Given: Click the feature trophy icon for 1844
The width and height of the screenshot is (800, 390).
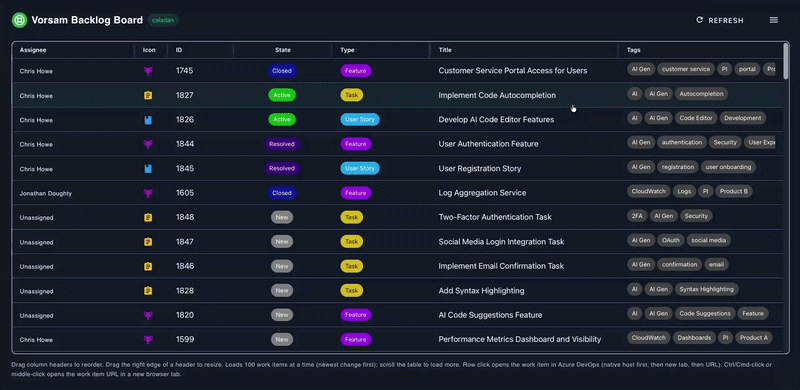Looking at the screenshot, I should tap(148, 144).
